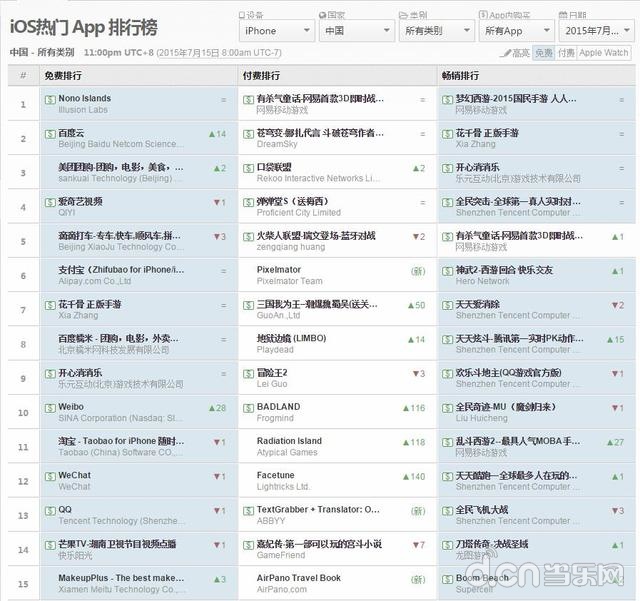
Task: Open the 所有类别 category dropdown
Action: (436, 31)
